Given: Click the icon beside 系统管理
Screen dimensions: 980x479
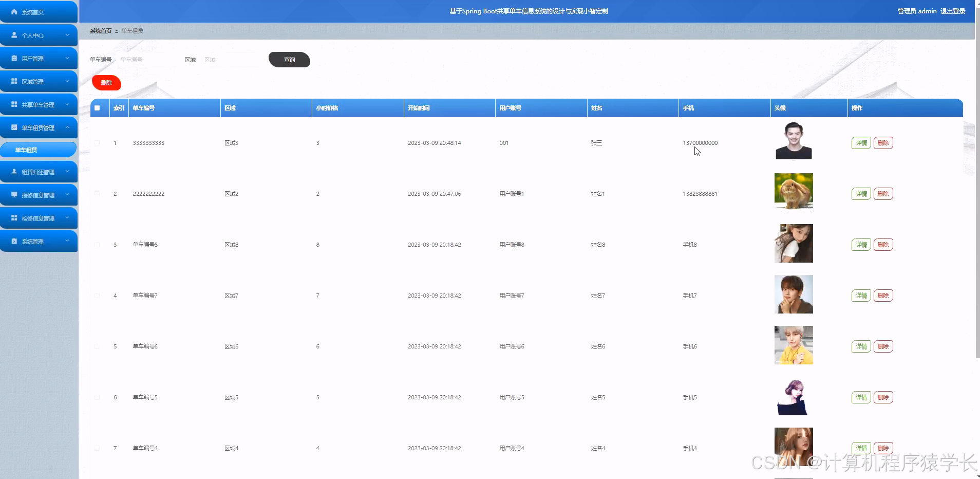Looking at the screenshot, I should point(14,241).
